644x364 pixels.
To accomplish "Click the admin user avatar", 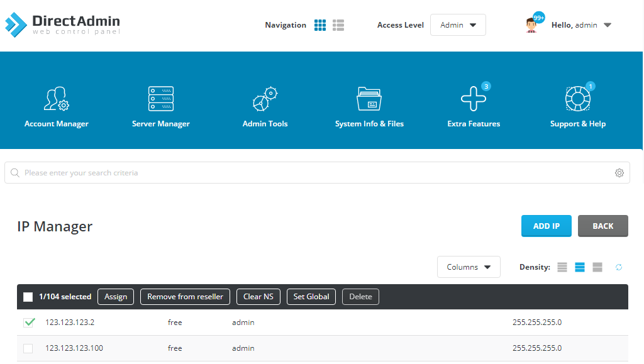I will tap(531, 25).
